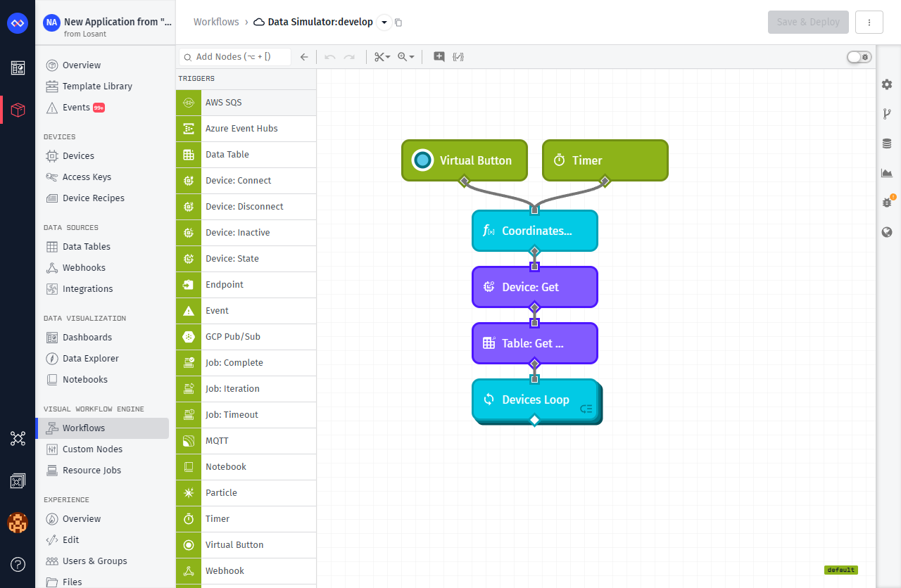Open Notebooks in the sidebar

102,380
